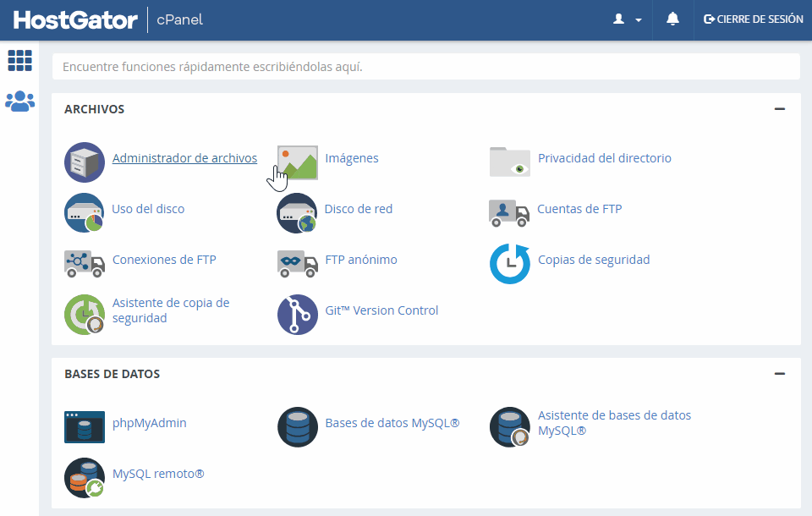Click the Asistente de copia de seguridad link
Image resolution: width=812 pixels, height=516 pixels.
tap(171, 310)
